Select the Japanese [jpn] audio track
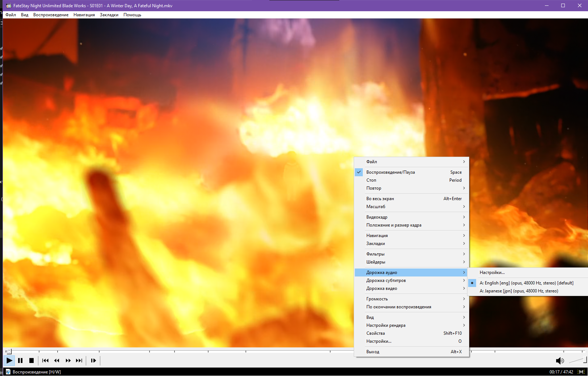Image resolution: width=588 pixels, height=376 pixels. coord(518,291)
